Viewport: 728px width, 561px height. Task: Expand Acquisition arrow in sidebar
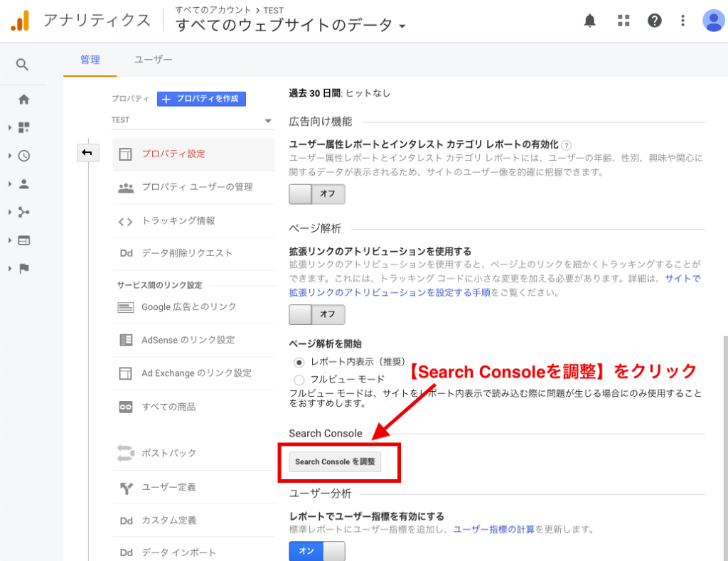(x=10, y=212)
